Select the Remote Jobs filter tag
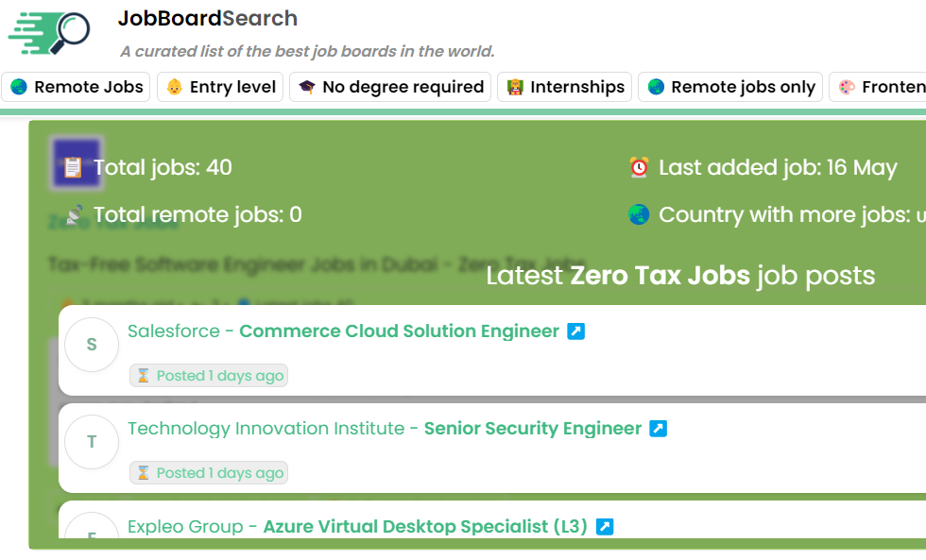This screenshot has width=926, height=560. point(77,87)
